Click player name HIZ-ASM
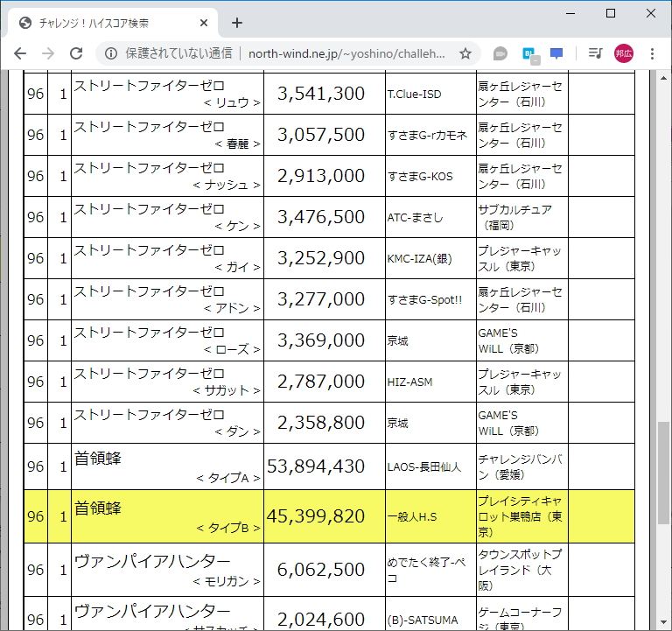This screenshot has height=631, width=672. coord(409,382)
